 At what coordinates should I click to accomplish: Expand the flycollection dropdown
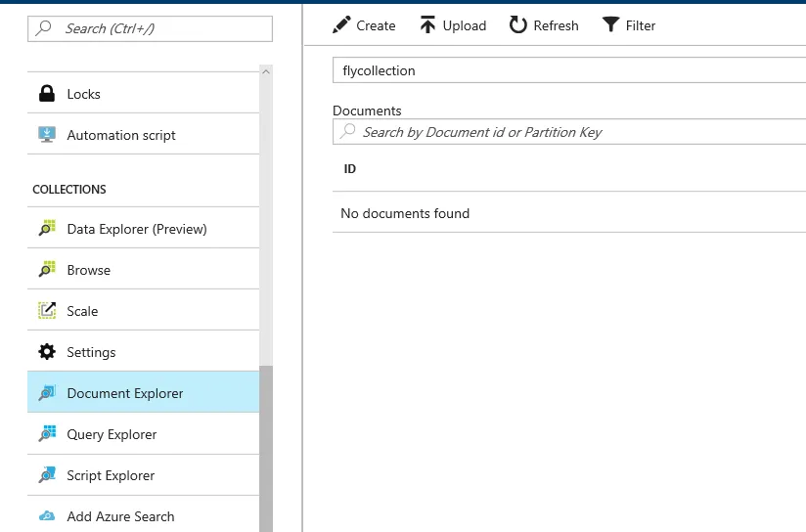pos(569,70)
